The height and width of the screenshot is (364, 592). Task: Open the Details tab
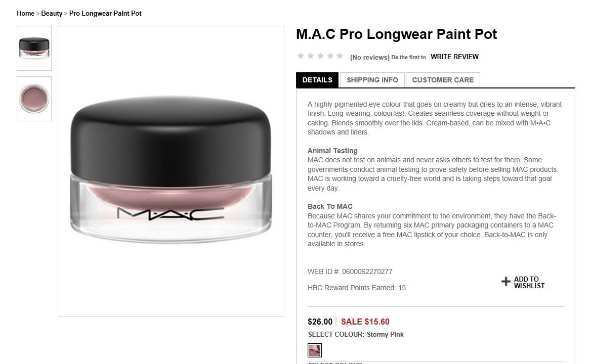(x=317, y=80)
